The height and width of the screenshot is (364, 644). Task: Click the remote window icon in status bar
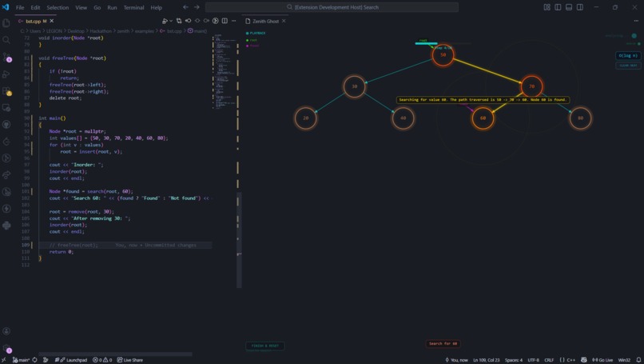(x=4, y=360)
